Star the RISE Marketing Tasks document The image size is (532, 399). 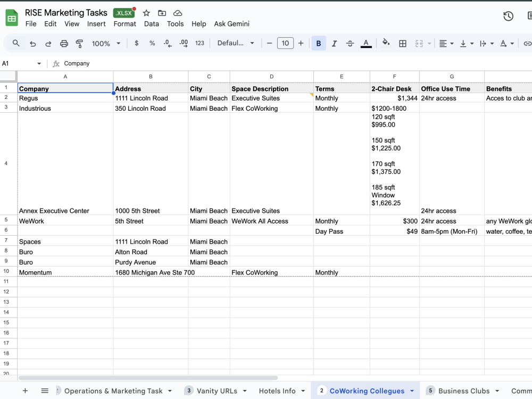point(146,13)
